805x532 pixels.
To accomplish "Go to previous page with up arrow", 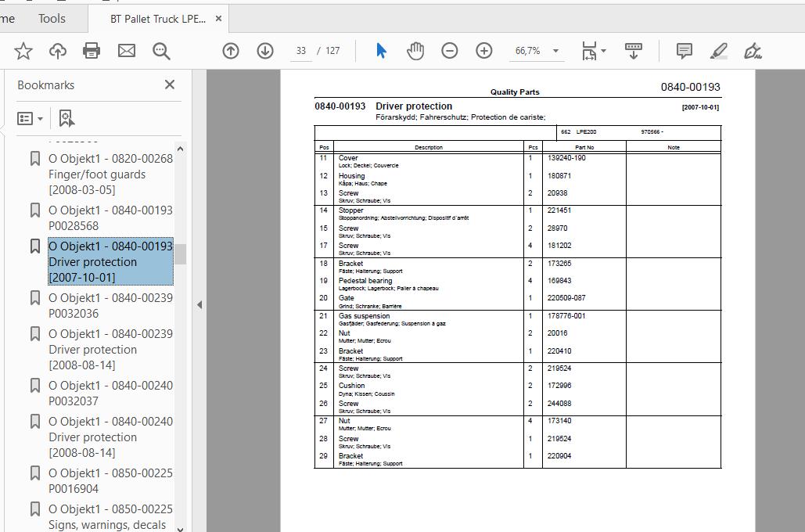I will click(x=231, y=51).
